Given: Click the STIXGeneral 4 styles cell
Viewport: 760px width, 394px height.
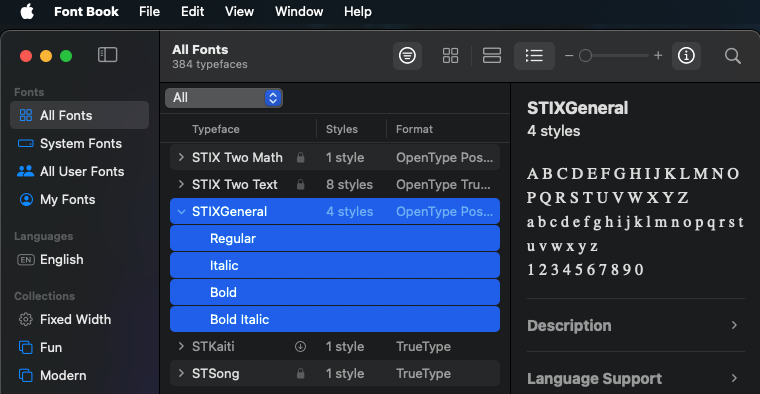Looking at the screenshot, I should pos(349,212).
